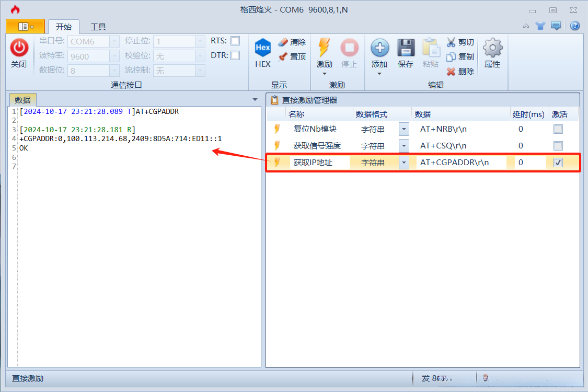The width and height of the screenshot is (588, 392).
Task: Click the 延时(ms) column header
Action: pos(529,114)
